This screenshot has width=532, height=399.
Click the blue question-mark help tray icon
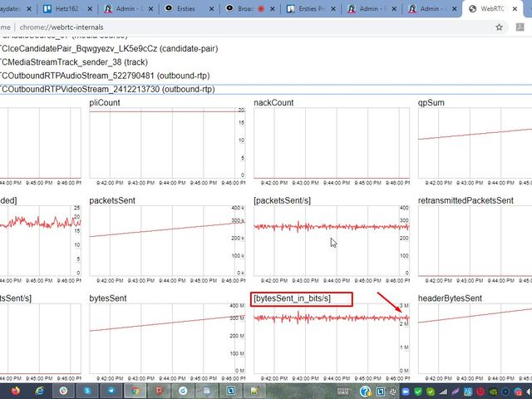366,392
